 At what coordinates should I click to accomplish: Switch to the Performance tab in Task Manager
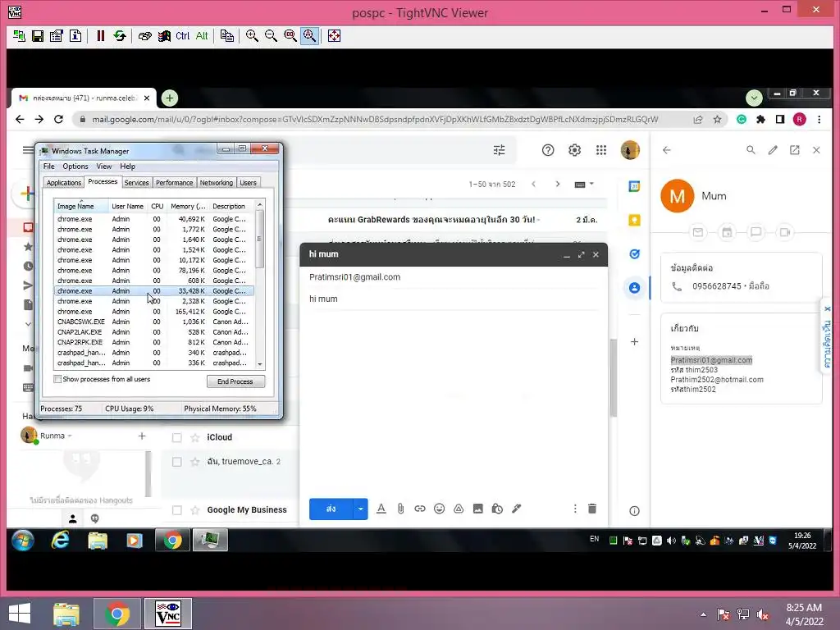click(x=174, y=183)
